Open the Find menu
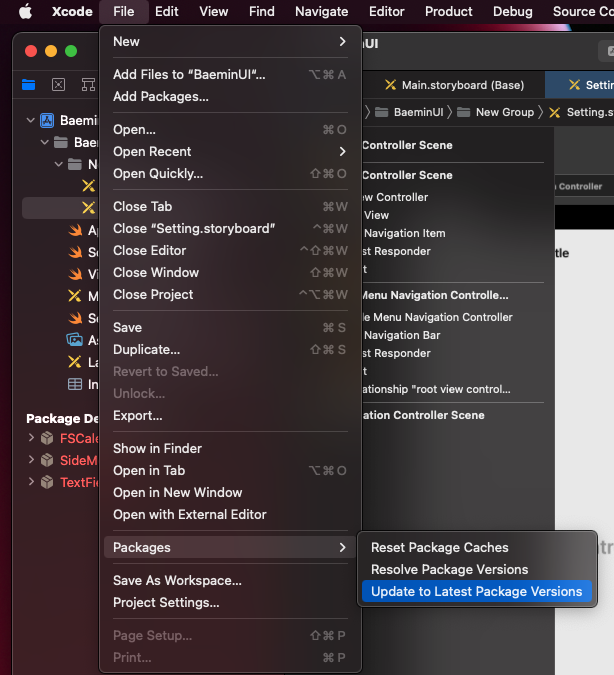The height and width of the screenshot is (675, 614). [262, 12]
